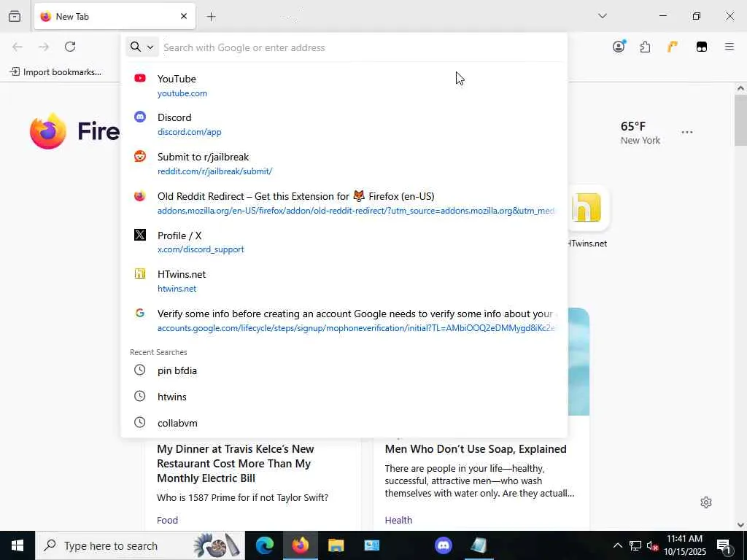Click Reddit favicon in suggestions
The width and height of the screenshot is (747, 560).
coord(140,156)
